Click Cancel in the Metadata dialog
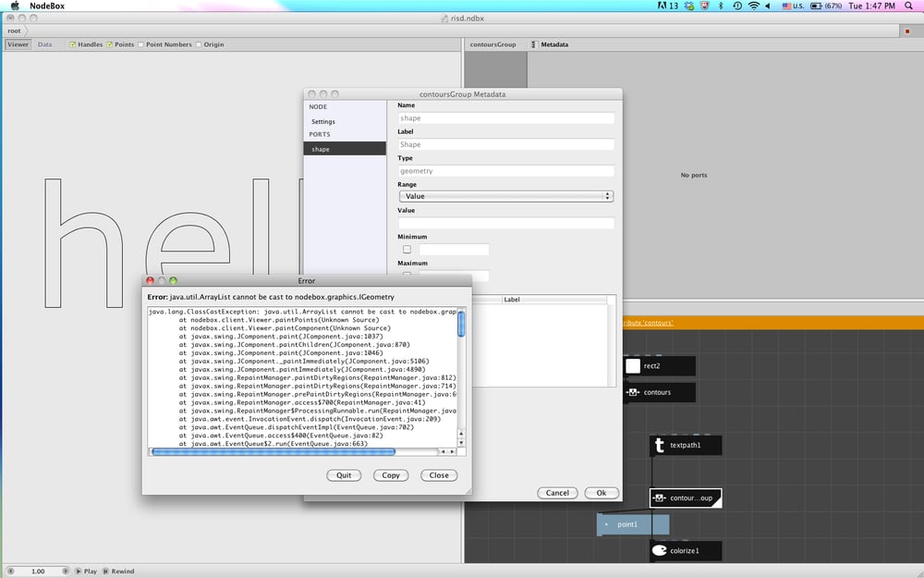 557,493
